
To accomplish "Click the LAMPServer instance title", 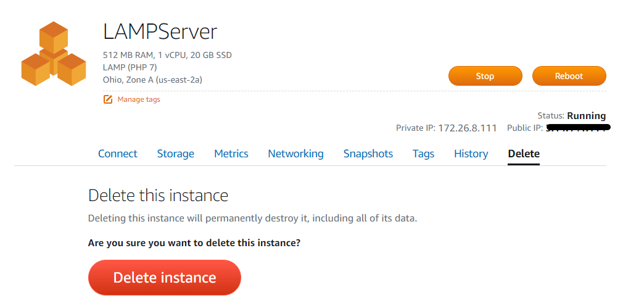I will (160, 31).
